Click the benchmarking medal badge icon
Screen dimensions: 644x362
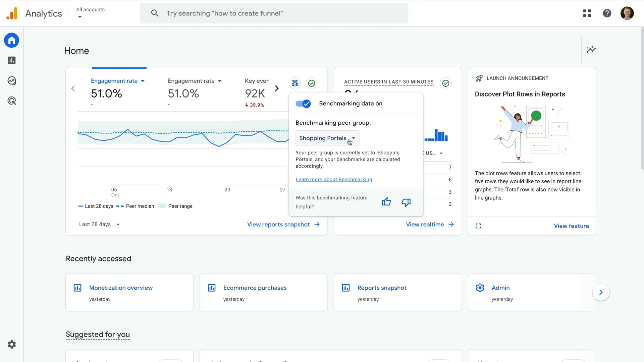click(295, 83)
